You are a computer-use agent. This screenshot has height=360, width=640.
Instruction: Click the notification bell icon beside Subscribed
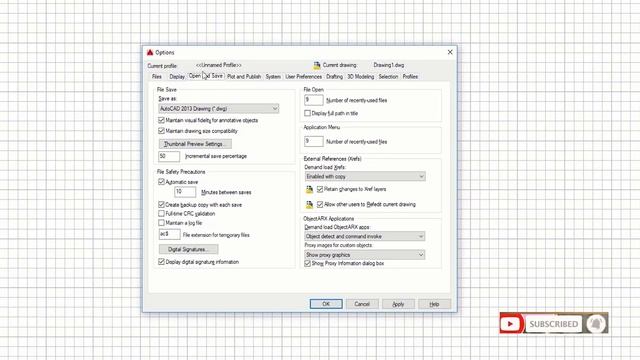coord(596,324)
